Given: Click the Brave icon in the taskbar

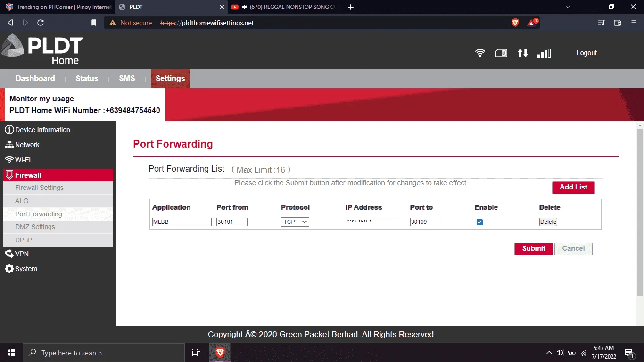Looking at the screenshot, I should click(x=220, y=353).
